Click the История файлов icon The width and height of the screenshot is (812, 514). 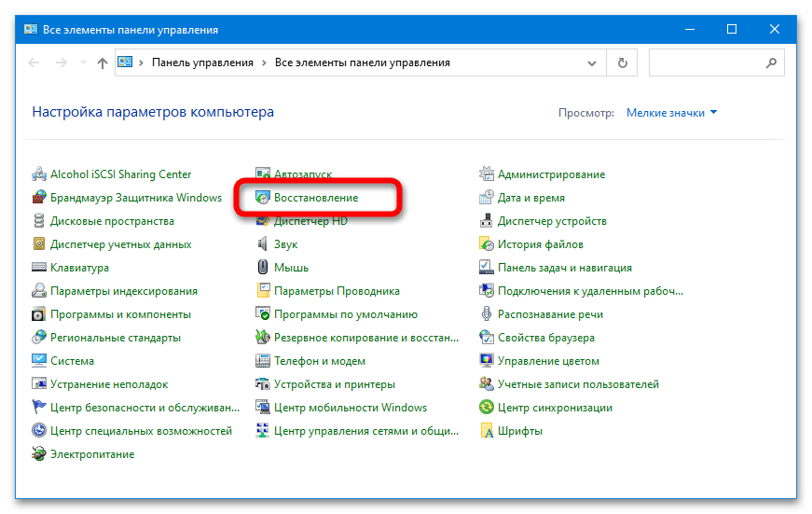tap(487, 244)
